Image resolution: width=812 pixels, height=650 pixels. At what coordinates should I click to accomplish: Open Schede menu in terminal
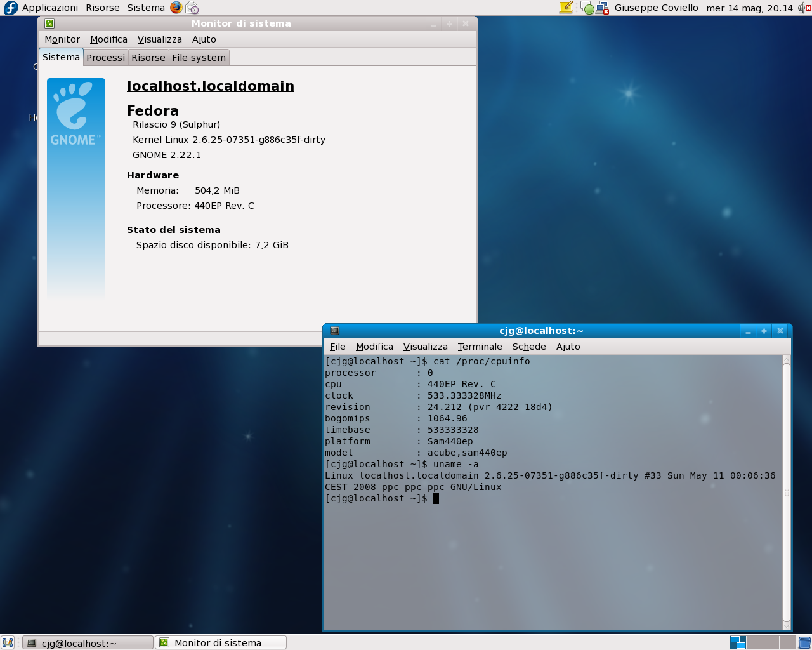(x=529, y=347)
